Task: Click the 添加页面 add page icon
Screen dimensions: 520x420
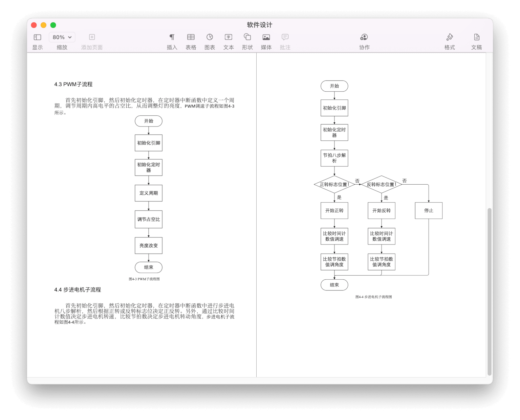Action: pyautogui.click(x=92, y=37)
